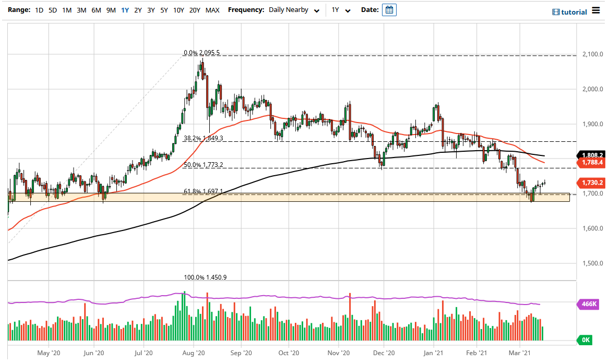609x364 pixels.
Task: Select the 2Y range
Action: point(138,10)
